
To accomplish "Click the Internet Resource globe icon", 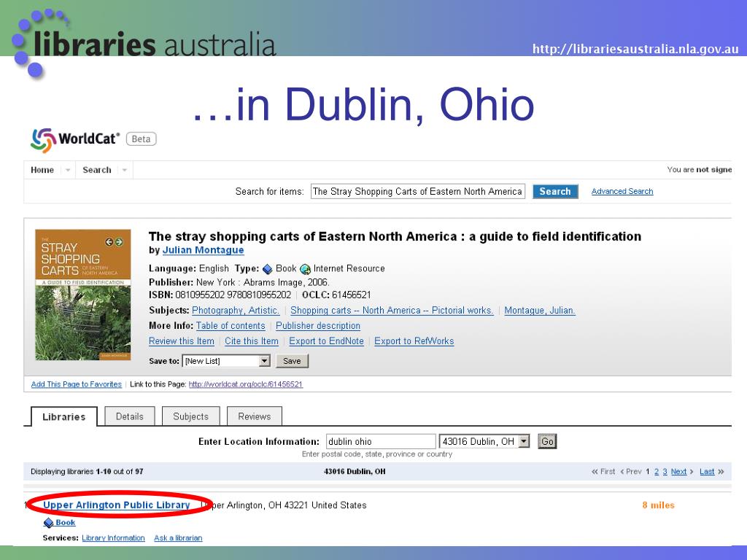I will 305,269.
